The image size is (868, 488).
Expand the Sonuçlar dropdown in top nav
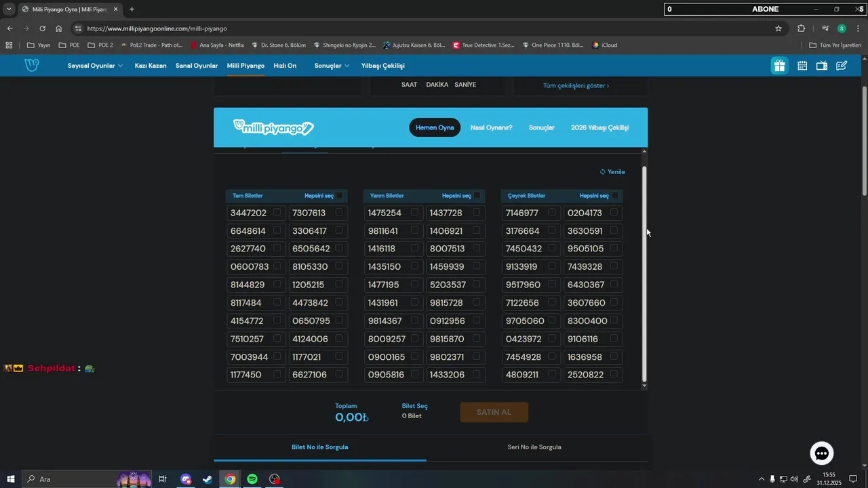coord(332,66)
